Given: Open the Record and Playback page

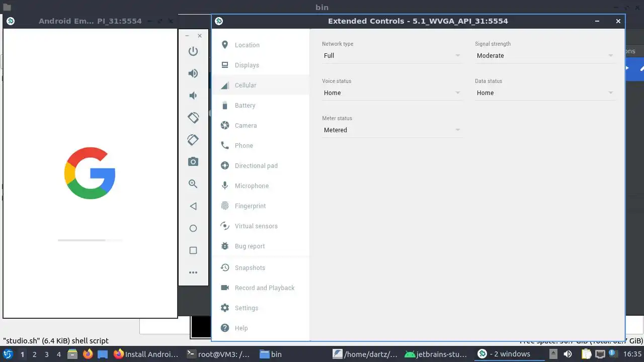Looking at the screenshot, I should [261, 288].
